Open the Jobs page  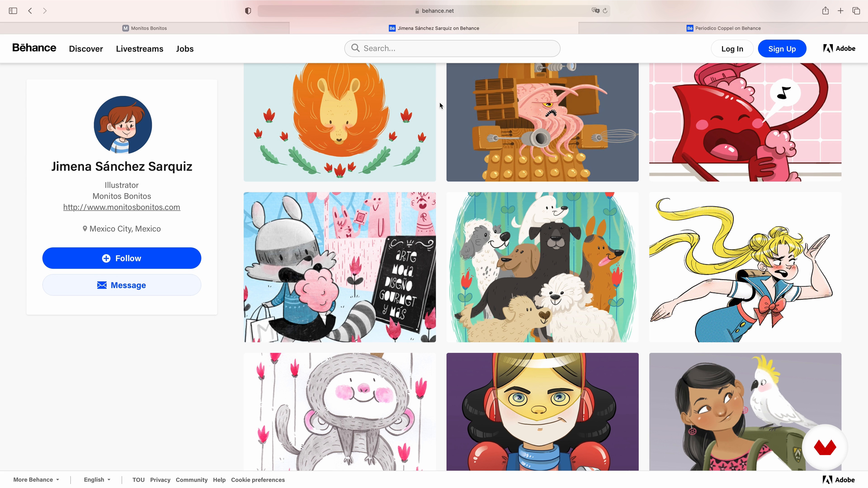point(185,49)
